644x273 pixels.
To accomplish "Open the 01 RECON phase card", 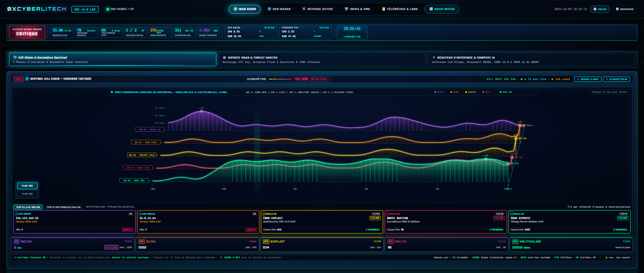I will pos(73,245).
